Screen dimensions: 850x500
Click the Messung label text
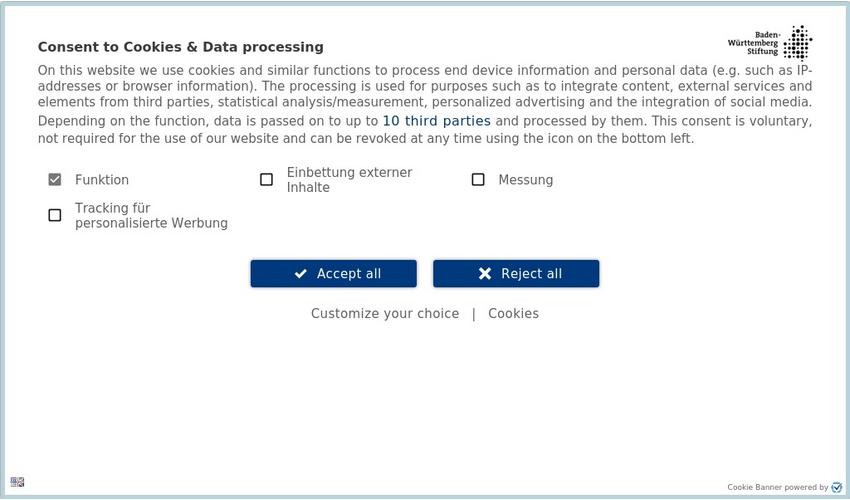click(526, 180)
